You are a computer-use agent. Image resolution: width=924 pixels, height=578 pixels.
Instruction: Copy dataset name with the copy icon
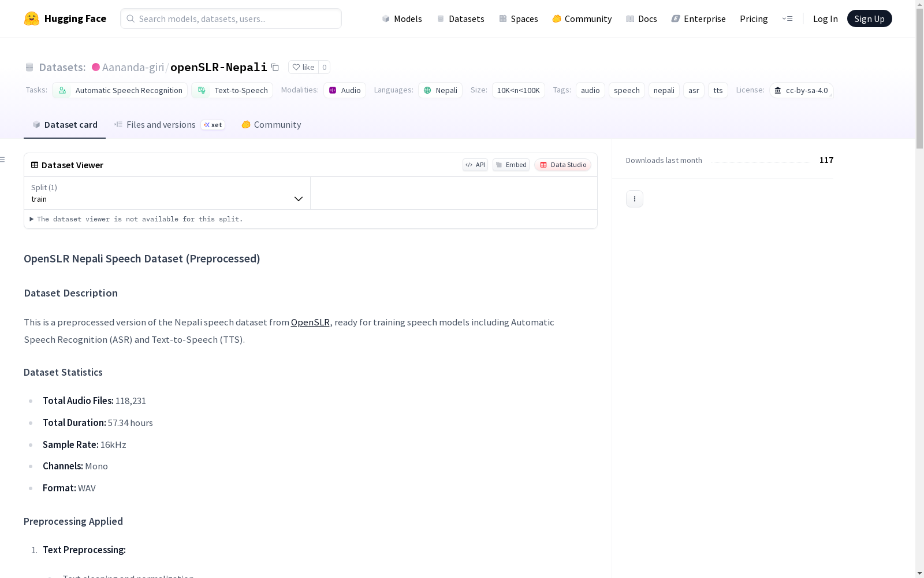(275, 68)
